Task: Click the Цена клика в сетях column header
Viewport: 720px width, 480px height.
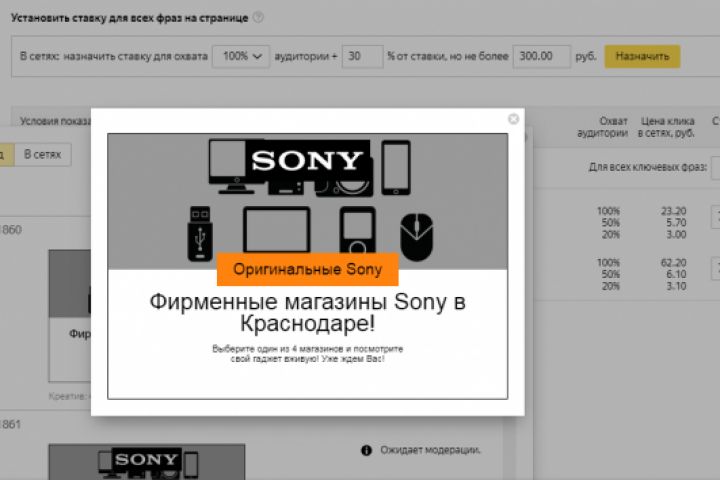Action: pos(666,127)
